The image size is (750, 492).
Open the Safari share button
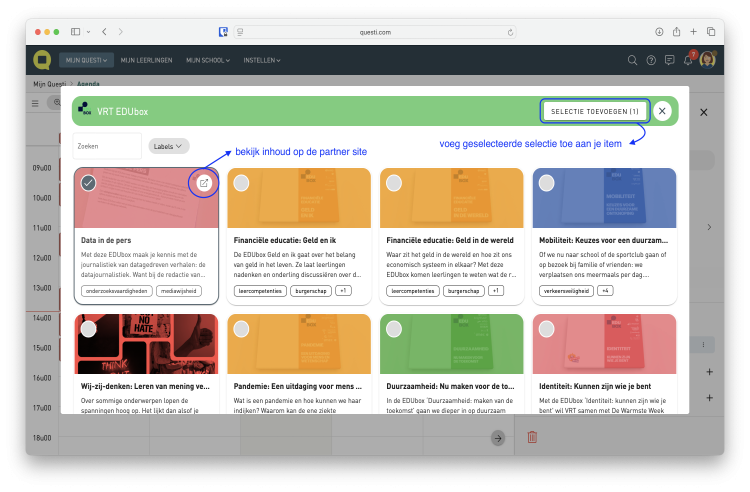pyautogui.click(x=676, y=32)
